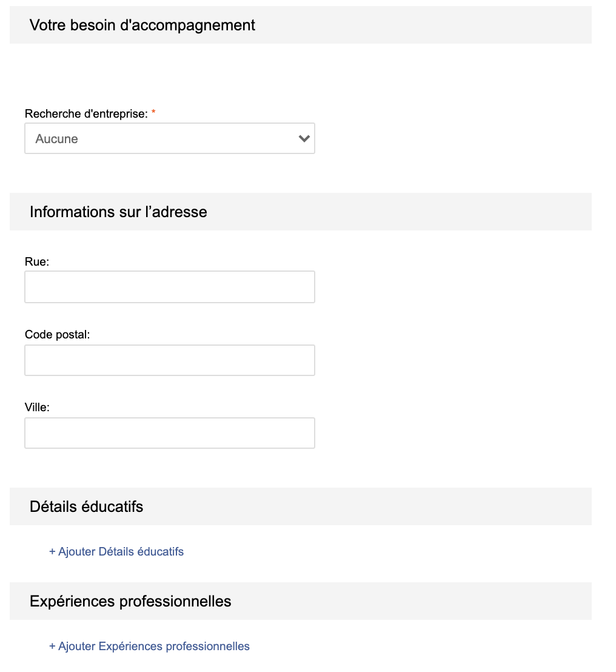The image size is (616, 672).
Task: Click the Ville: field label
Action: (x=37, y=408)
